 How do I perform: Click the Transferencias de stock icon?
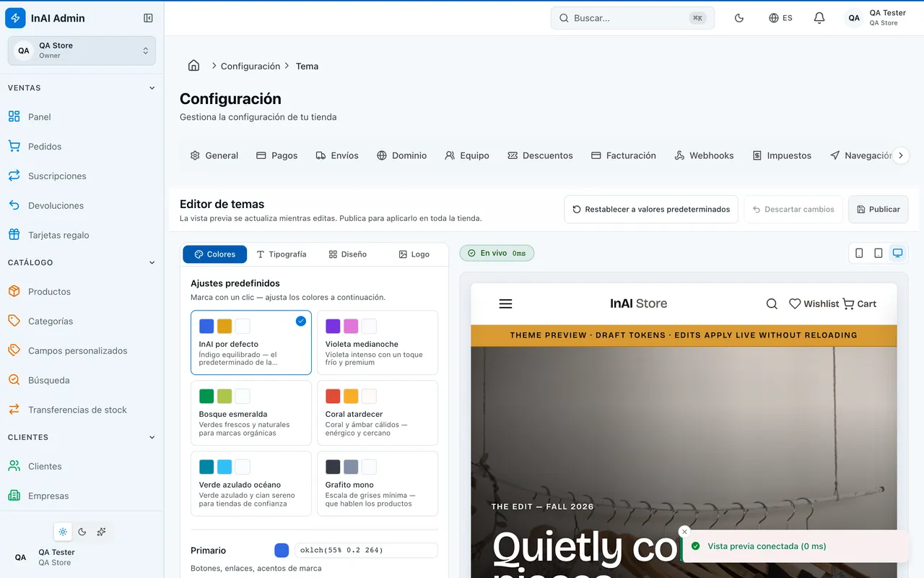pos(14,410)
